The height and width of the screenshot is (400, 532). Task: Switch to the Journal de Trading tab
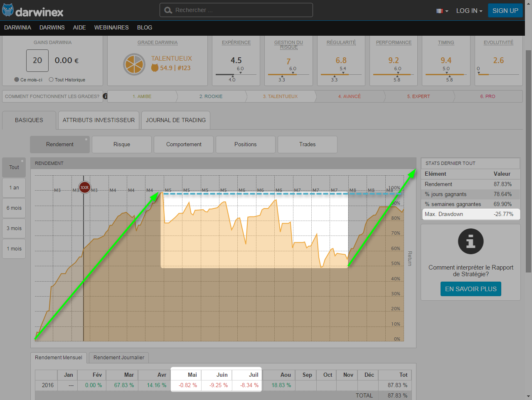tap(175, 120)
